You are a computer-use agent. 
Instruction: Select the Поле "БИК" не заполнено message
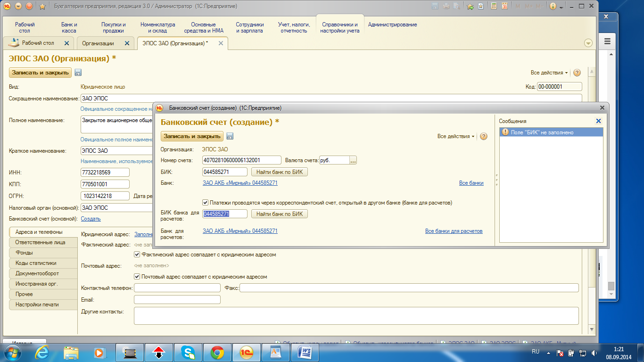551,132
